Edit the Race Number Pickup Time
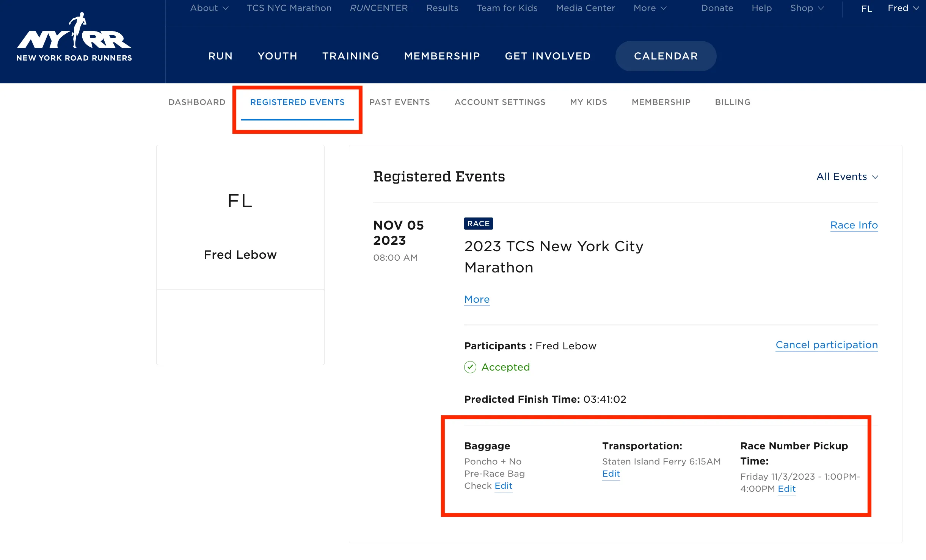 pyautogui.click(x=786, y=489)
